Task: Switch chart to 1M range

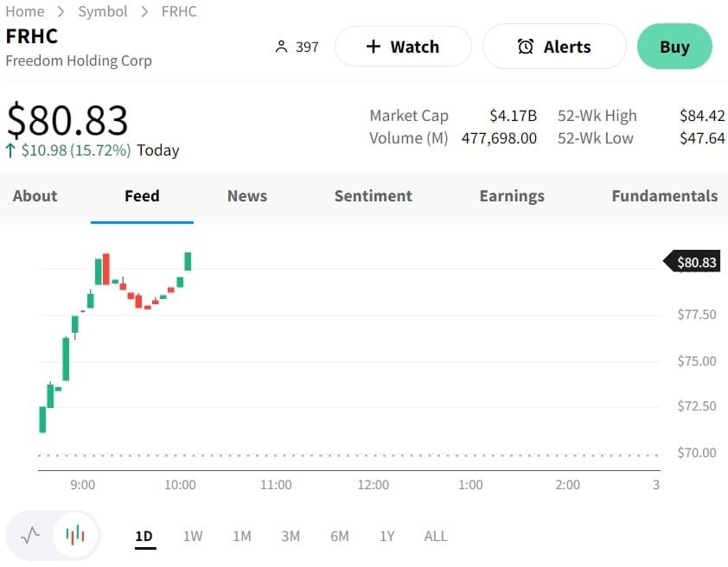Action: [x=242, y=536]
